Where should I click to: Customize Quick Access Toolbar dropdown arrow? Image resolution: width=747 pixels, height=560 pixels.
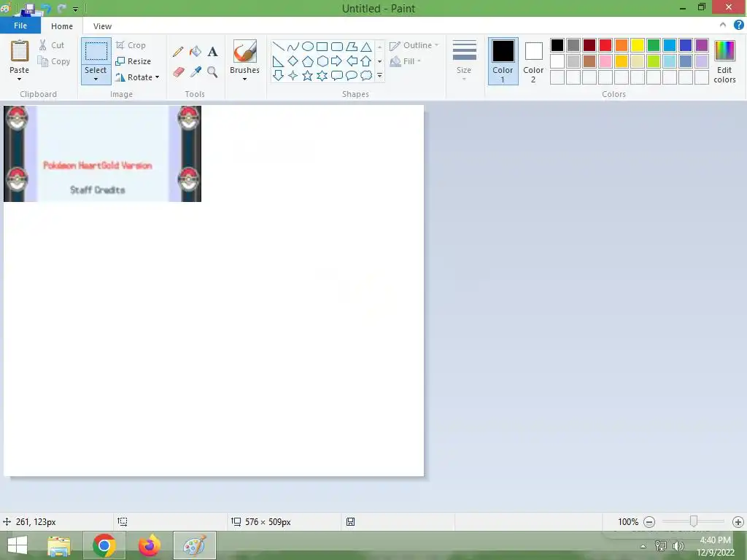point(75,9)
